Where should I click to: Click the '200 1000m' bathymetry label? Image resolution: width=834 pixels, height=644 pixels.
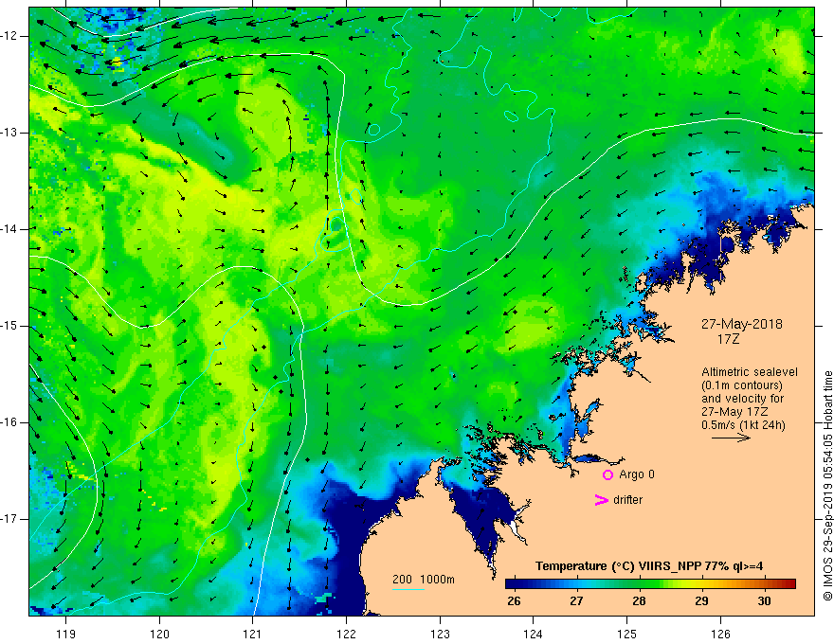click(x=424, y=580)
